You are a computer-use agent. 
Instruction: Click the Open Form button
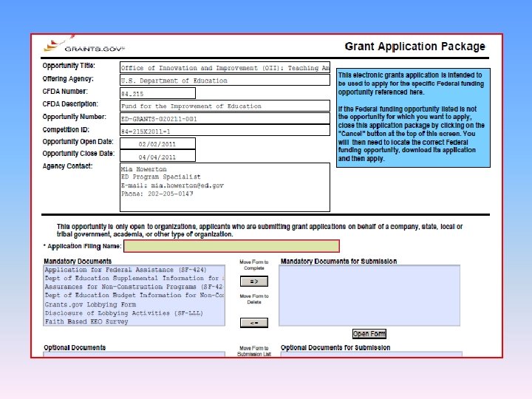[369, 334]
